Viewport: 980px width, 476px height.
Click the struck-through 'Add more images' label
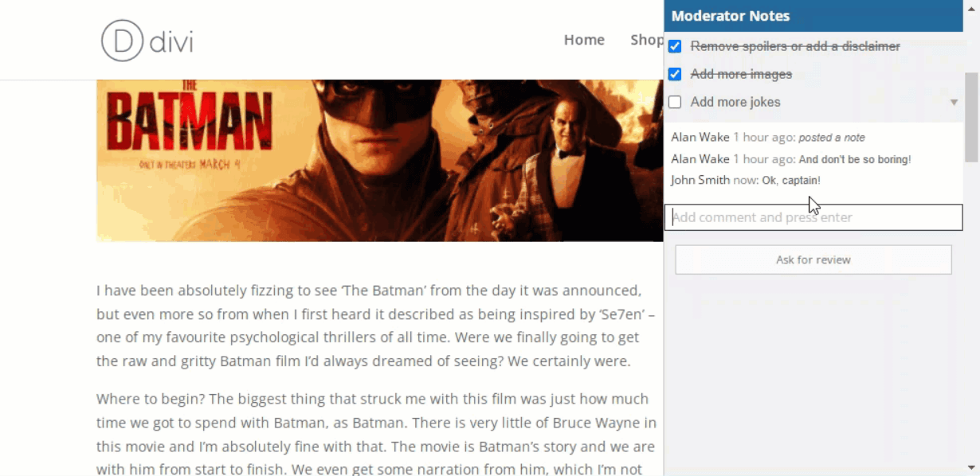[741, 74]
